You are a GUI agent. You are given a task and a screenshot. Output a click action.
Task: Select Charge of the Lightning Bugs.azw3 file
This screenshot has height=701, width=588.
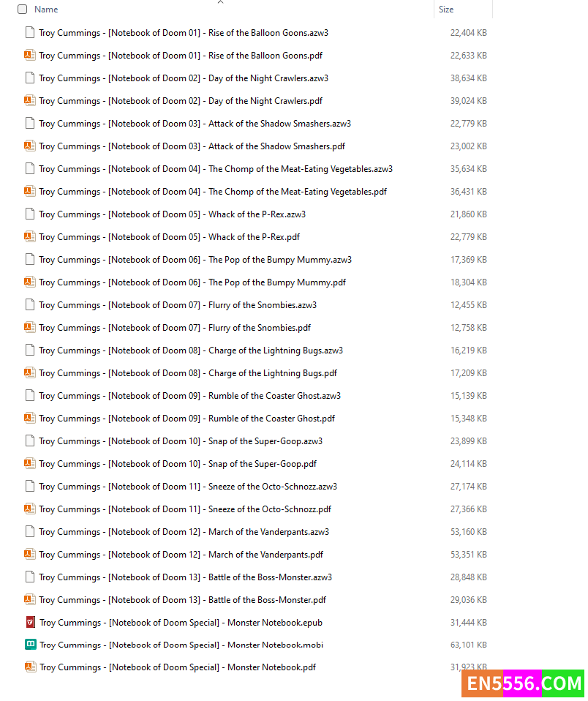[190, 350]
